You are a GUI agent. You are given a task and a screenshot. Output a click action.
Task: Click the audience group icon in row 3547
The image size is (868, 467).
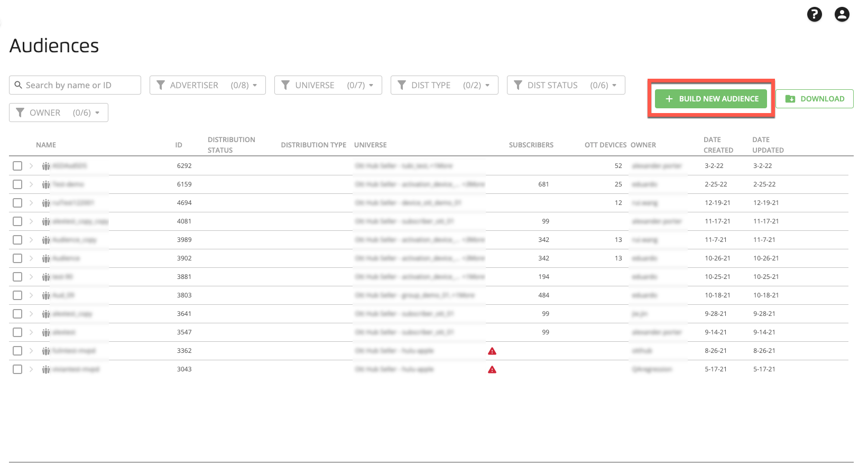(46, 332)
